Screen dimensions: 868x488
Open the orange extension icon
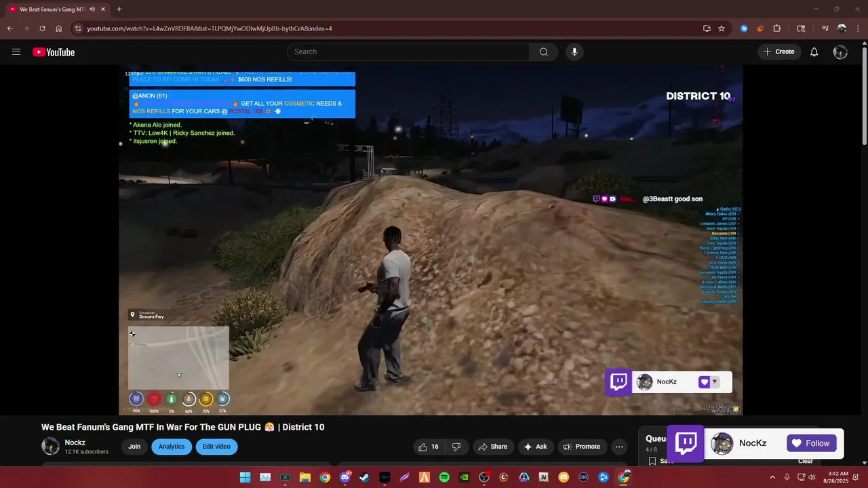(760, 28)
